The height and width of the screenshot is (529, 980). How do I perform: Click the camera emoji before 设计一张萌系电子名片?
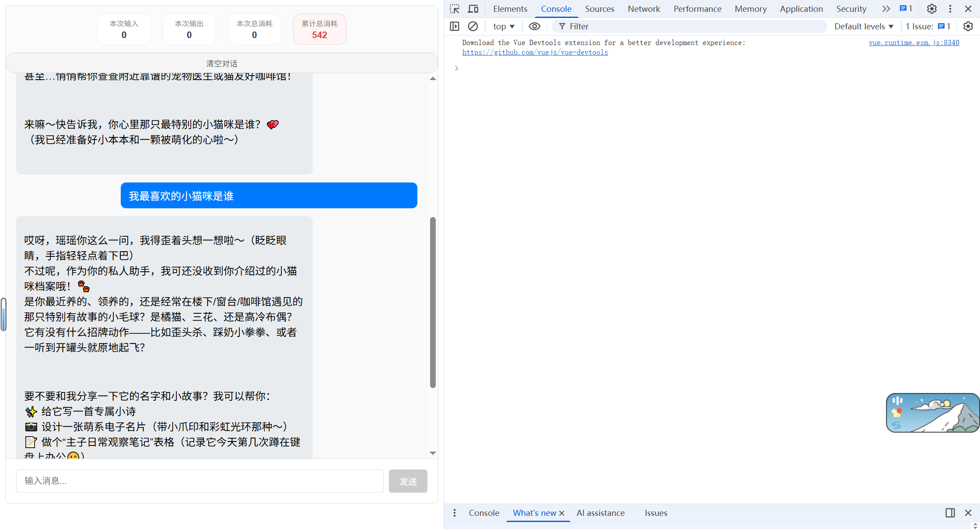click(31, 427)
